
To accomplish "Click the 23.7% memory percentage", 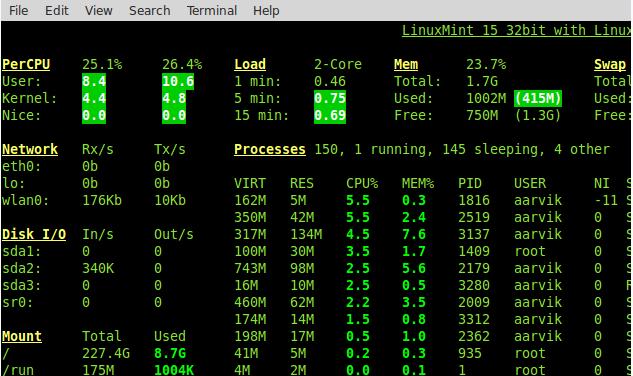I will [x=486, y=65].
